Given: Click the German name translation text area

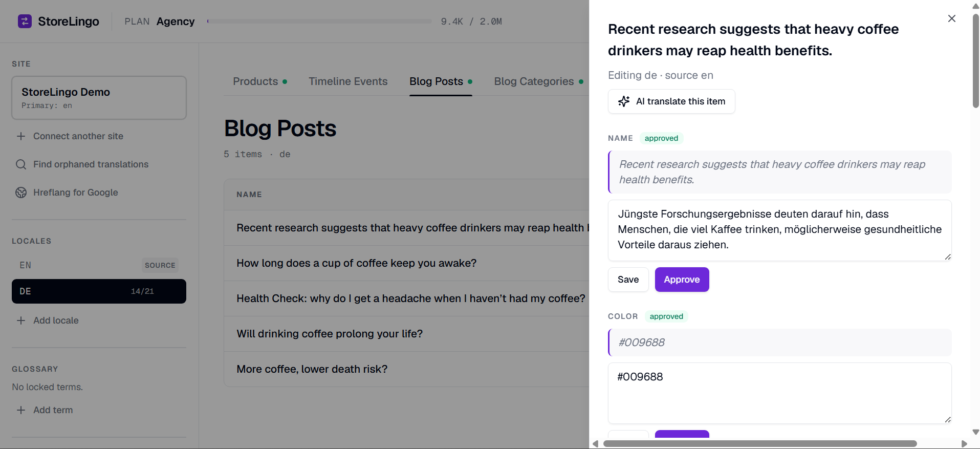Looking at the screenshot, I should click(x=779, y=230).
